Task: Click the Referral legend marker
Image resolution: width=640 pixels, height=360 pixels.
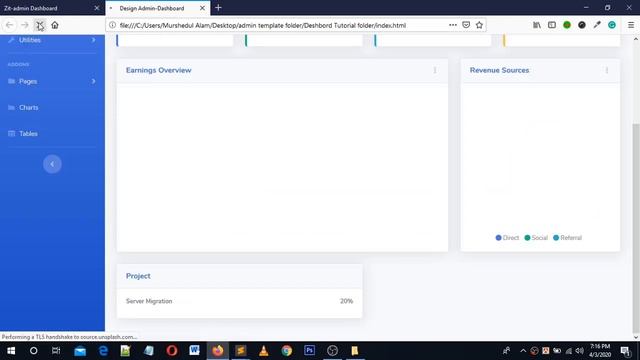Action: [x=556, y=238]
